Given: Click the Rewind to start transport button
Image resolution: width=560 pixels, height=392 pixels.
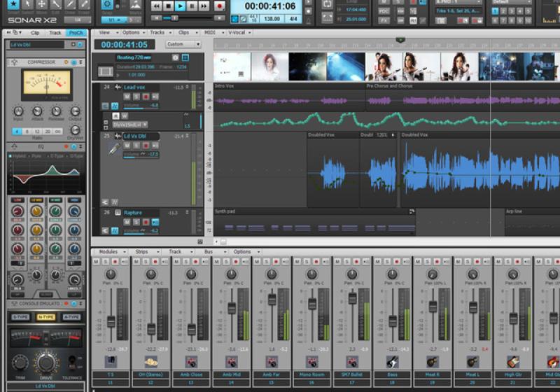Looking at the screenshot, I should coord(155,6).
